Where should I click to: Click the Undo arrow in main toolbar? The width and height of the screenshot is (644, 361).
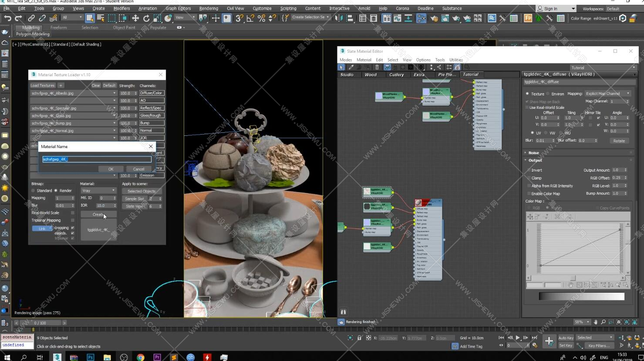pos(7,18)
